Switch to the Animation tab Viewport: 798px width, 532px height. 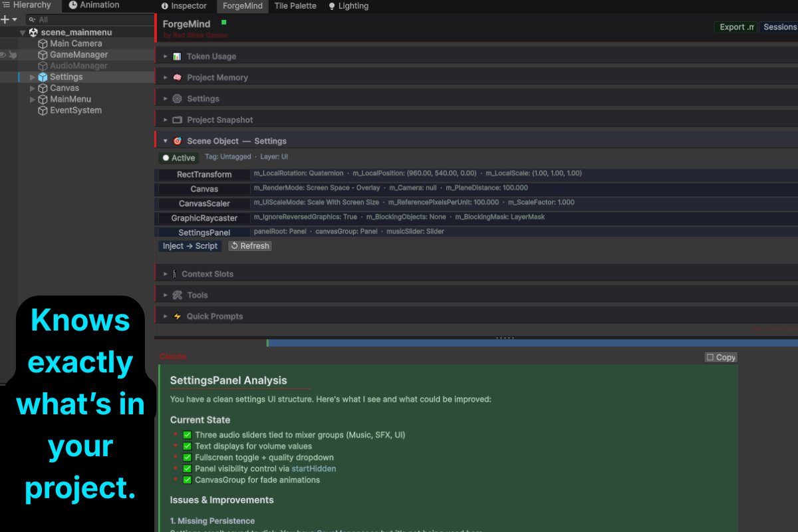tap(94, 5)
